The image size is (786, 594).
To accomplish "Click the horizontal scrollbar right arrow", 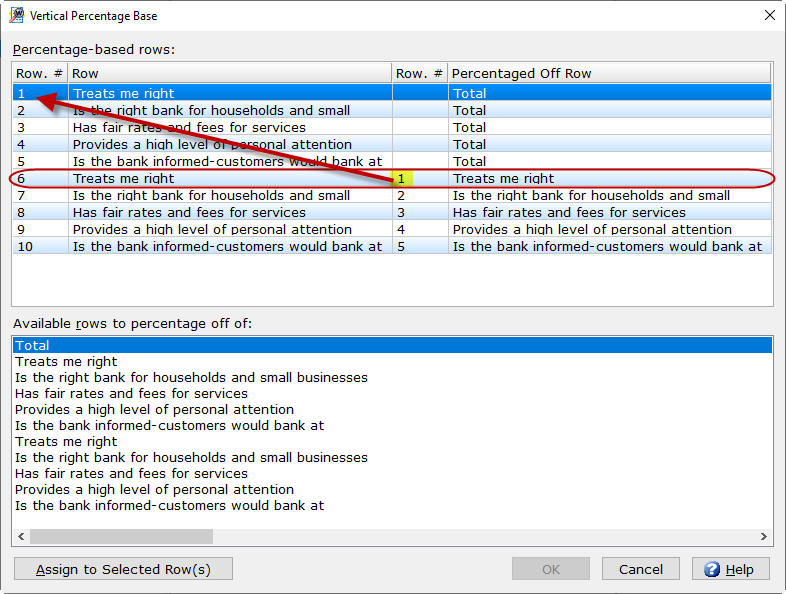I will (764, 537).
